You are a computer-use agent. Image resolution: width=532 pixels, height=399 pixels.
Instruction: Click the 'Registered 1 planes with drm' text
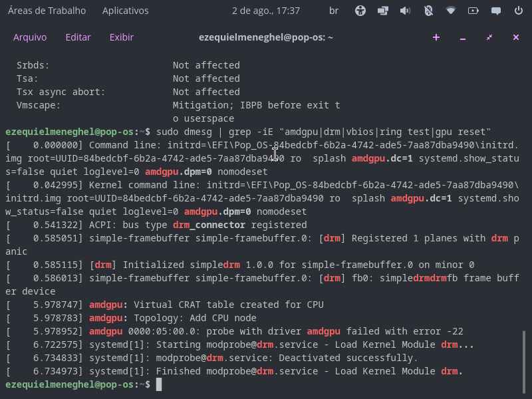430,238
